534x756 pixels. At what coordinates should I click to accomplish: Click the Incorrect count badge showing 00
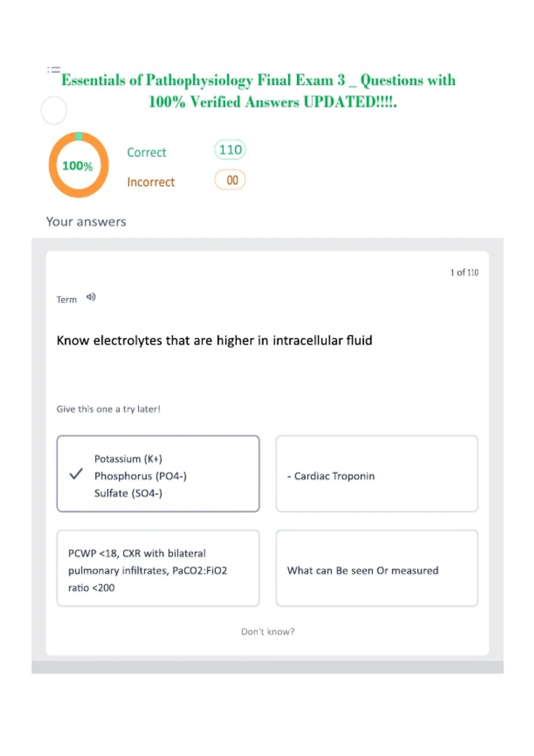[x=230, y=180]
